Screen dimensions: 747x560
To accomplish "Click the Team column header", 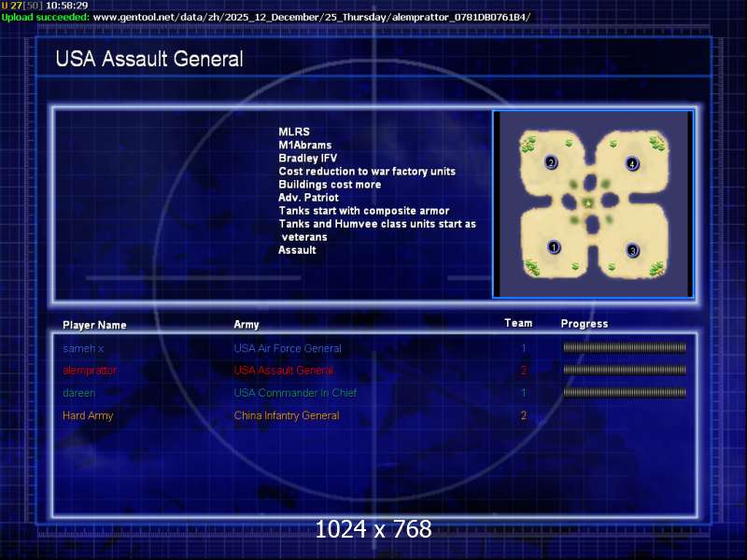I will (x=518, y=323).
